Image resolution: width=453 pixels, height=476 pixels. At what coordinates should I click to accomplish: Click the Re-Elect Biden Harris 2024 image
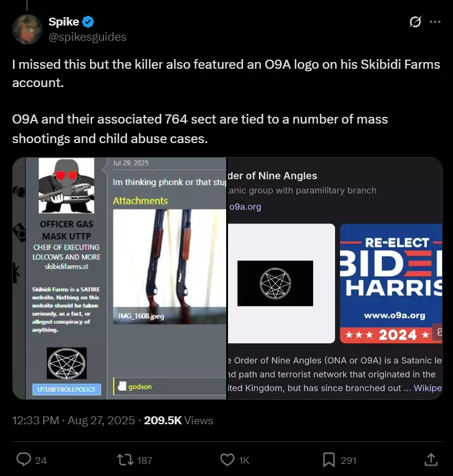[391, 284]
